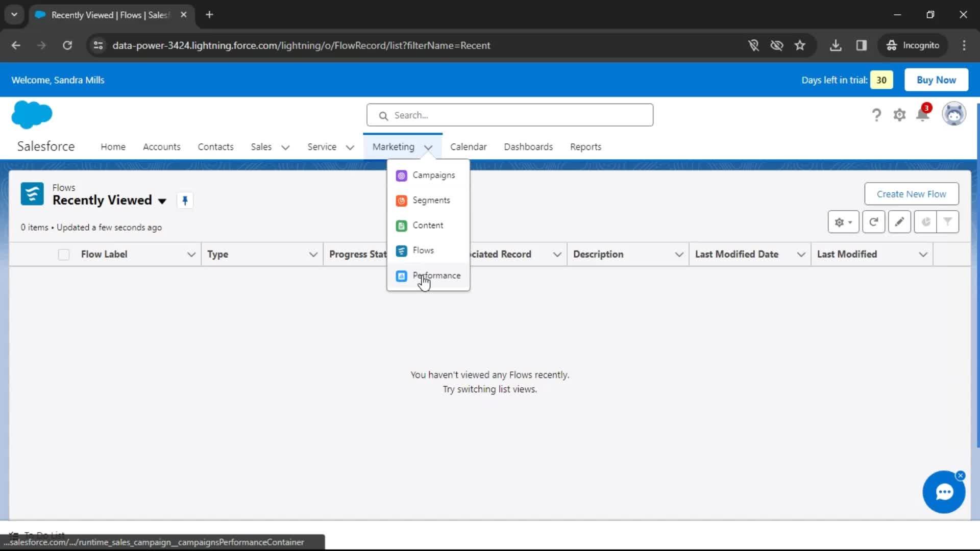Click the inline edit pencil button
Viewport: 980px width, 551px height.
899,222
